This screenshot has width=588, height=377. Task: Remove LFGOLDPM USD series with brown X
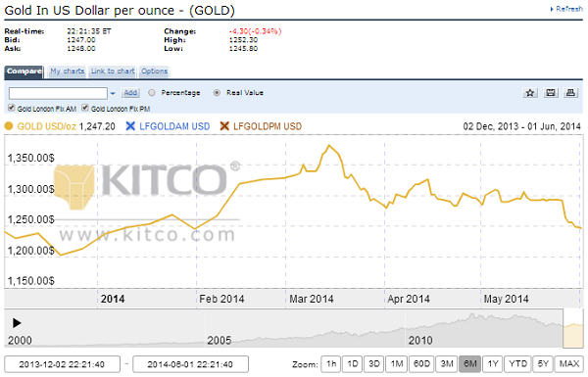(x=224, y=126)
